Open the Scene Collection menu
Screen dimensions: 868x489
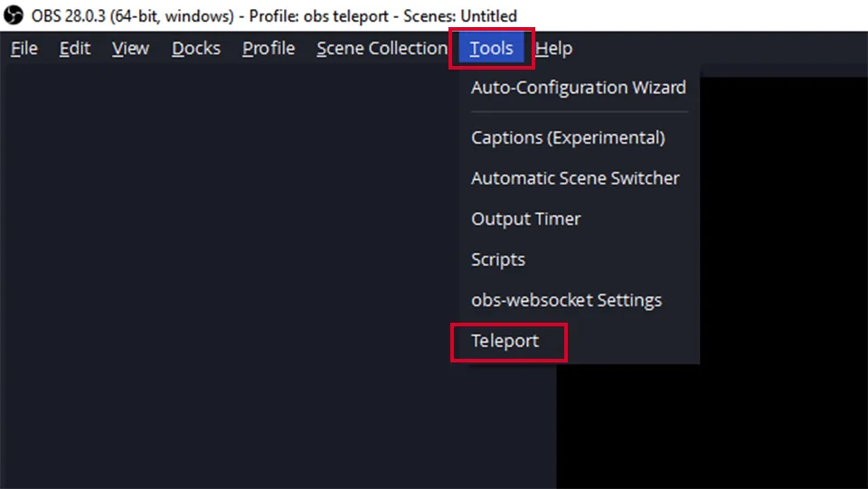(382, 49)
